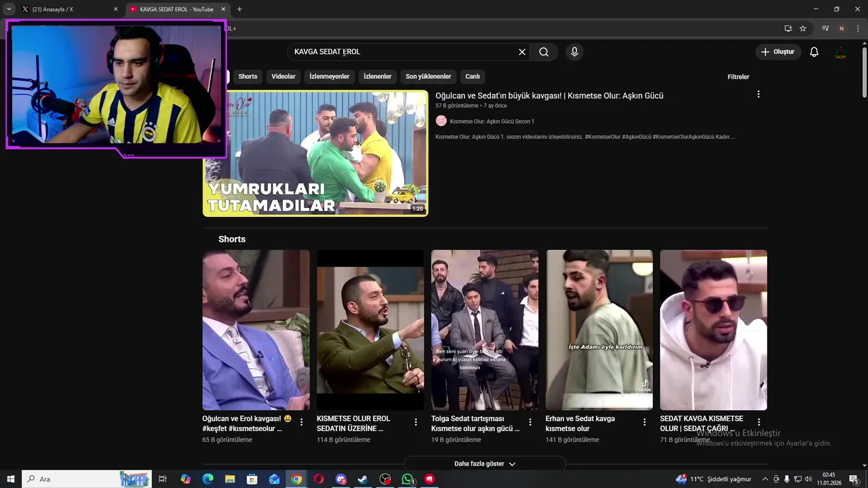This screenshot has height=488, width=868.
Task: Open more options for KISMETSE OLUR EROL short
Action: point(416,422)
